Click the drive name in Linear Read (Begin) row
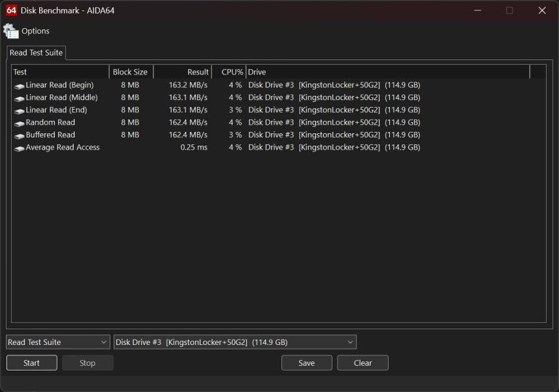This screenshot has height=392, width=559. point(334,85)
